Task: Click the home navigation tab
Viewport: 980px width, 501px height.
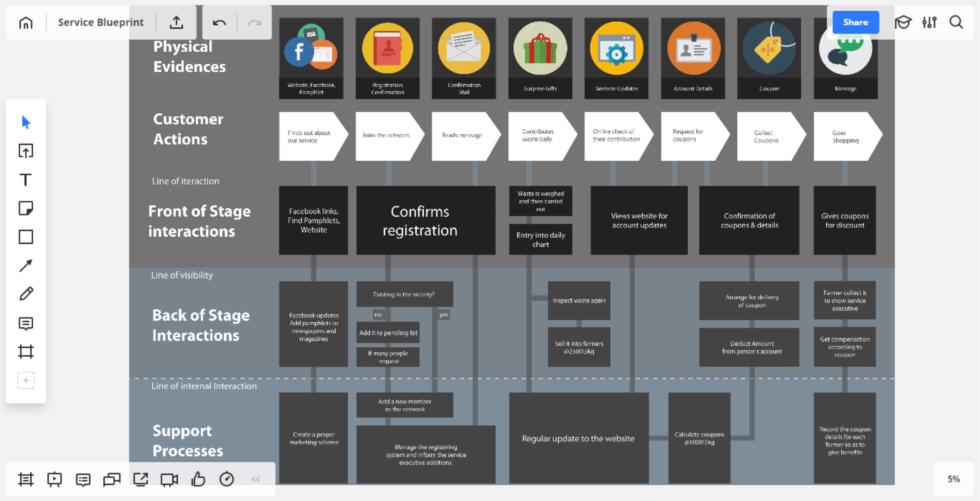Action: pyautogui.click(x=25, y=22)
